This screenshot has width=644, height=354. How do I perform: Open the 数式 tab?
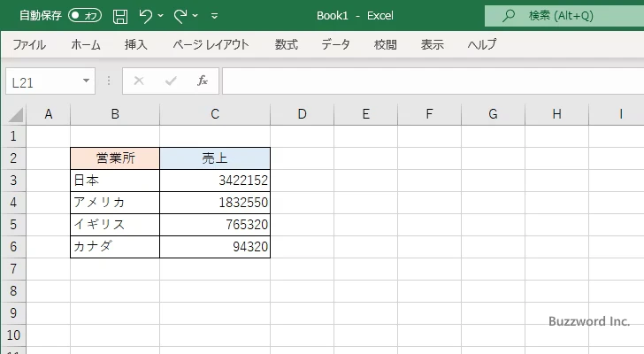coord(287,44)
